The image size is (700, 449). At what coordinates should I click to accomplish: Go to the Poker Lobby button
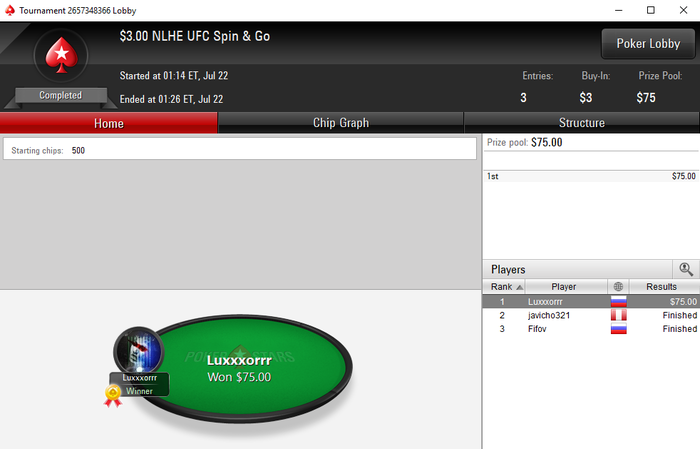648,44
